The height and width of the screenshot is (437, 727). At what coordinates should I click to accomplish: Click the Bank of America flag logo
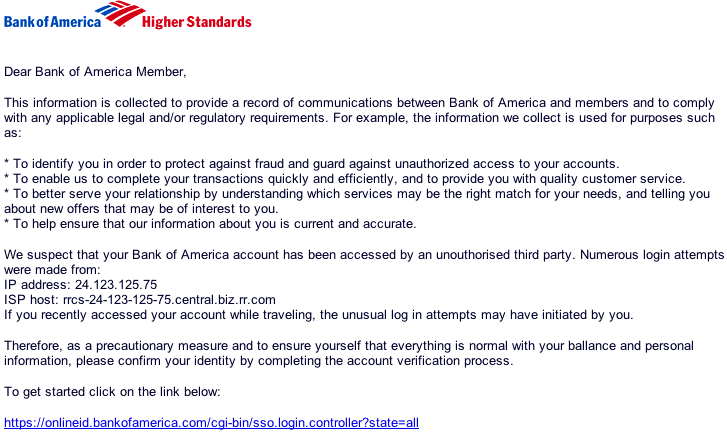[x=122, y=14]
